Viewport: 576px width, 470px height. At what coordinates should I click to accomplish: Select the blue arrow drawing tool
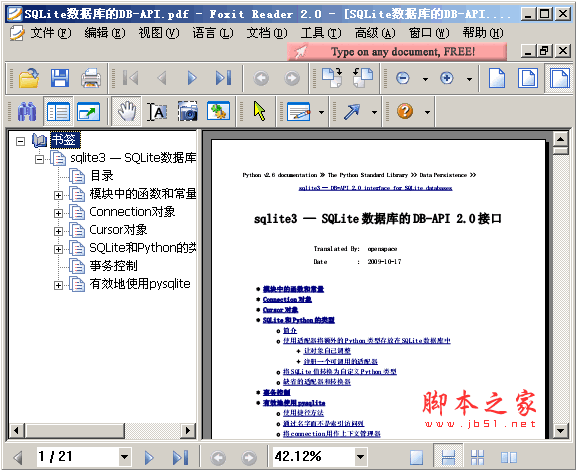pyautogui.click(x=352, y=111)
